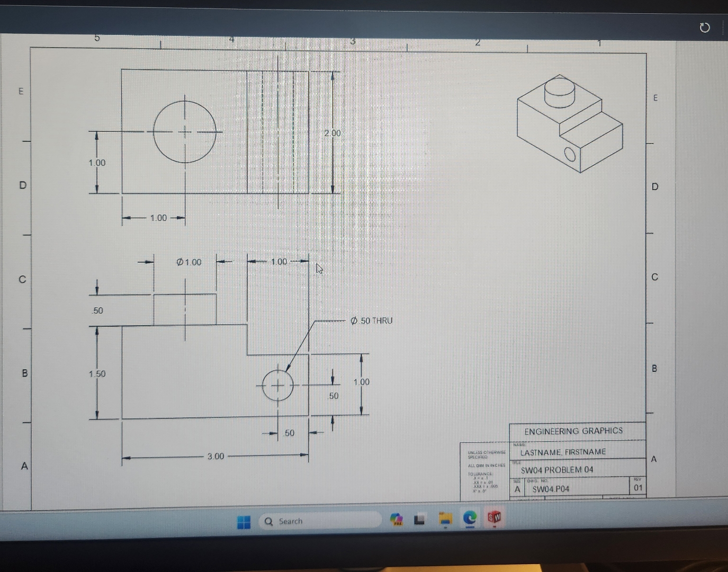This screenshot has height=572, width=728.
Task: Click the 2.00 vertical dimension
Action: [333, 133]
